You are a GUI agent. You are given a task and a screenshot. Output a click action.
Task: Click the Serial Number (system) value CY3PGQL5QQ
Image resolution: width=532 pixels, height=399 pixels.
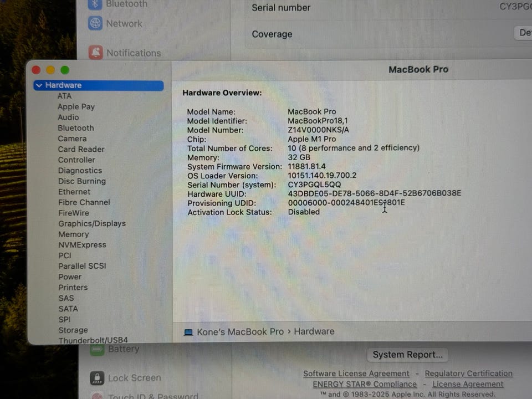pos(315,185)
